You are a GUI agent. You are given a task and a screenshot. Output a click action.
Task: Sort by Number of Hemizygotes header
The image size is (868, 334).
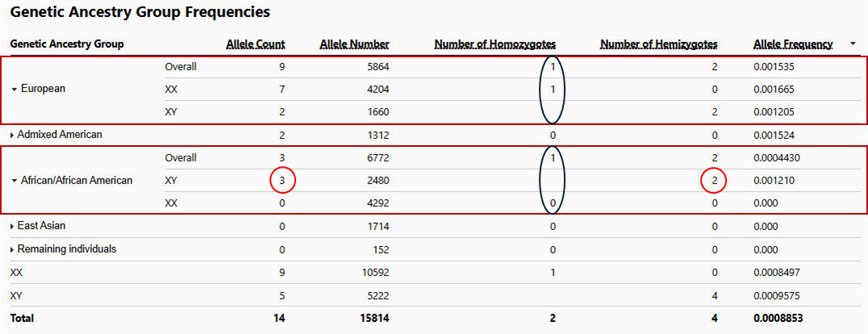coord(659,44)
